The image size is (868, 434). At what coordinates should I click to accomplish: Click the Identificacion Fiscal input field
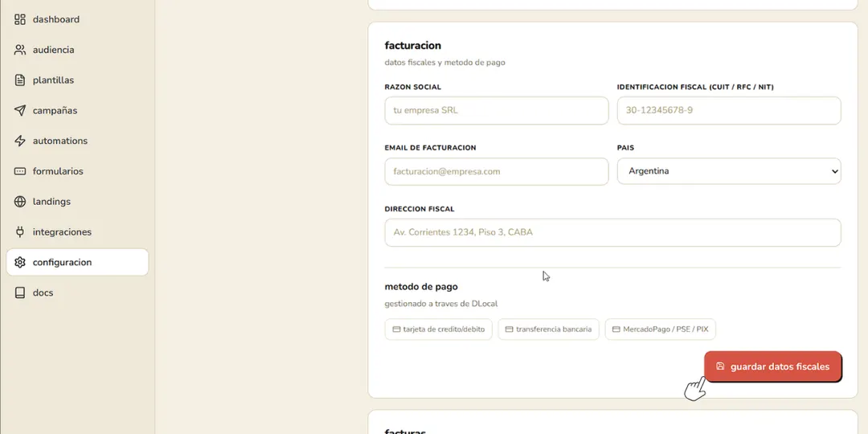coord(729,111)
